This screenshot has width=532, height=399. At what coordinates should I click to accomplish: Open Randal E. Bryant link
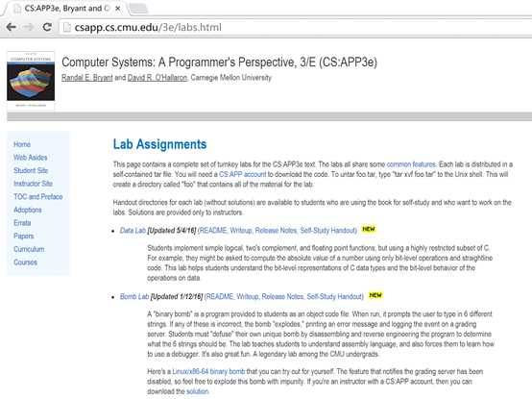(86, 78)
